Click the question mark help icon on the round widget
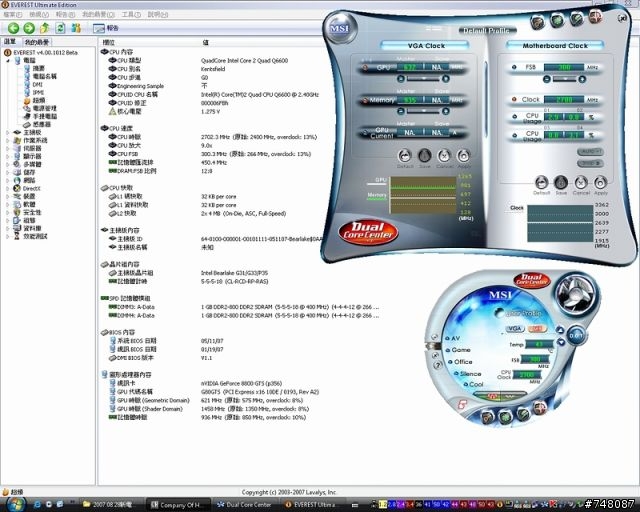 tap(438, 365)
